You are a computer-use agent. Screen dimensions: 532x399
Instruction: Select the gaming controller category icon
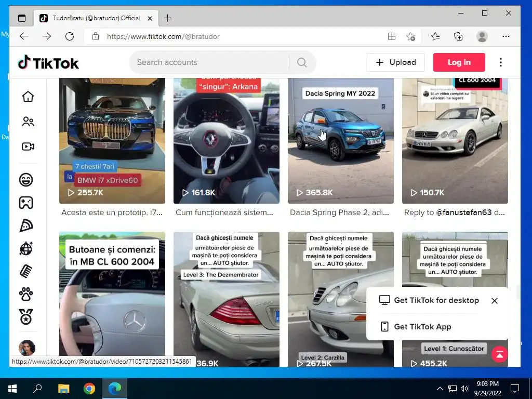pyautogui.click(x=26, y=203)
